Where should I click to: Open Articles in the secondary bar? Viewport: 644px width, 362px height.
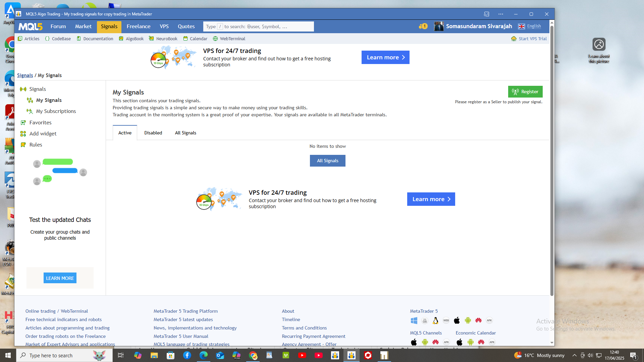pos(29,39)
